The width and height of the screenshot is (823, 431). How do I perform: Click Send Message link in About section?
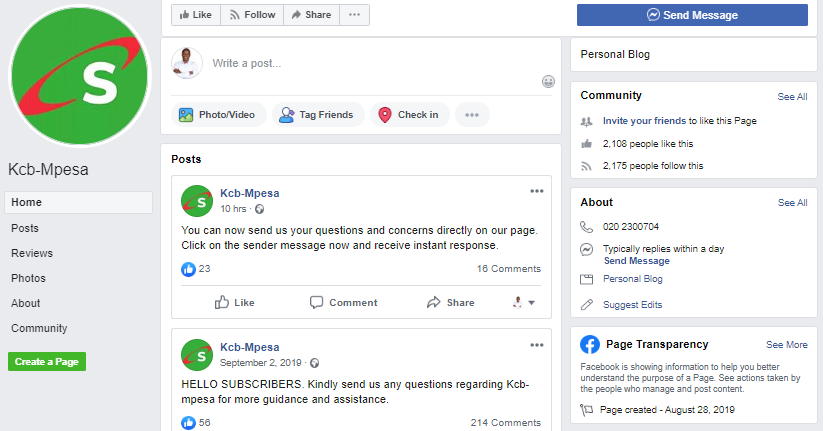tap(636, 261)
